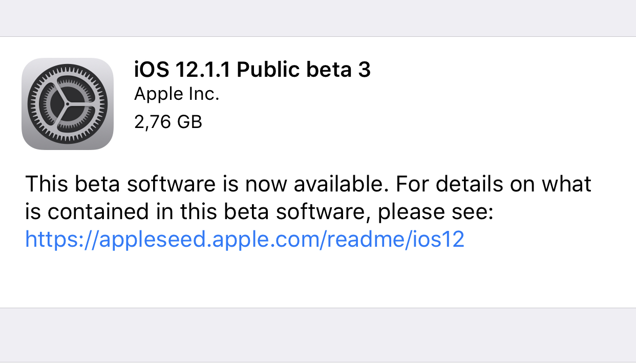Image resolution: width=636 pixels, height=364 pixels.
Task: Tap the word 'Public' in the update title
Action: coord(268,70)
